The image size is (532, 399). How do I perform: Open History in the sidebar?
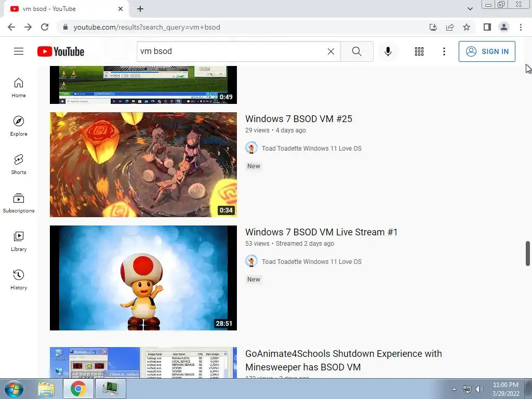click(19, 280)
